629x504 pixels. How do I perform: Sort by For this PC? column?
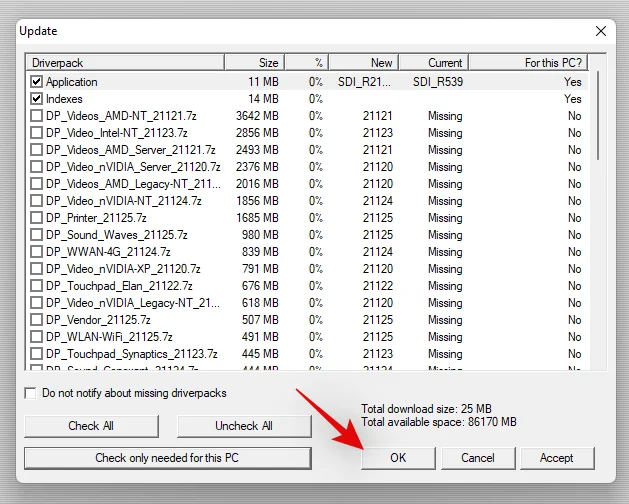tap(527, 63)
